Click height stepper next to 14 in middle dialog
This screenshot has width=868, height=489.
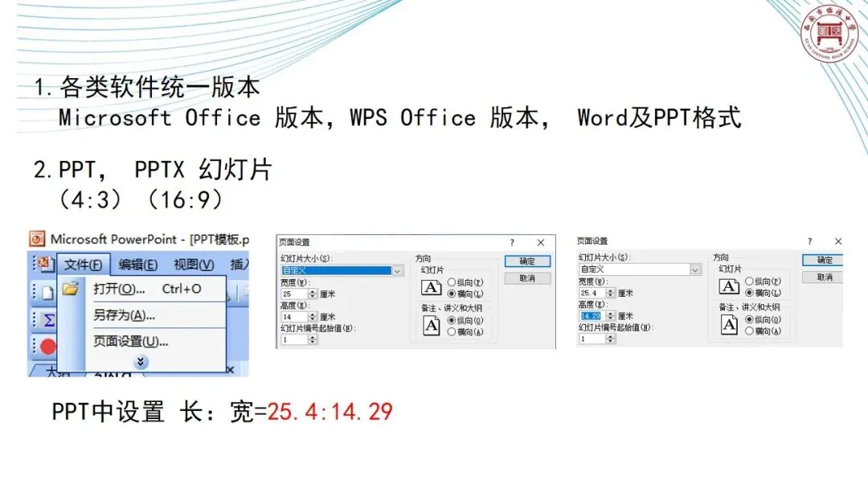(313, 317)
